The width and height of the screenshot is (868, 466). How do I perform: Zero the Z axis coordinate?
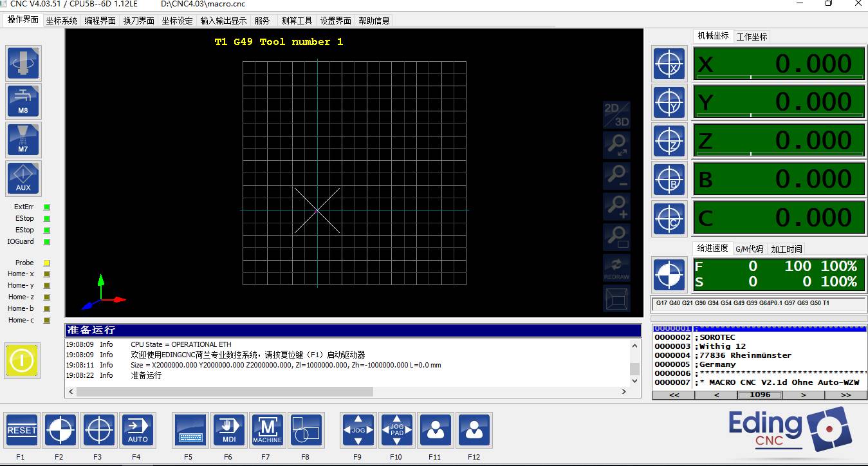coord(669,141)
